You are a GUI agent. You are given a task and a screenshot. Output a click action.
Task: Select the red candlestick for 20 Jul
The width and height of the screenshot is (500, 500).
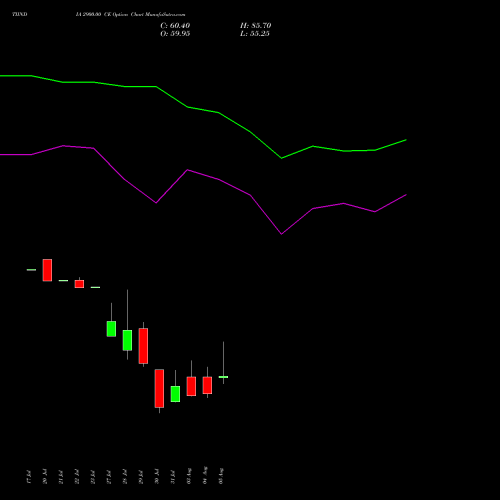coord(47,270)
